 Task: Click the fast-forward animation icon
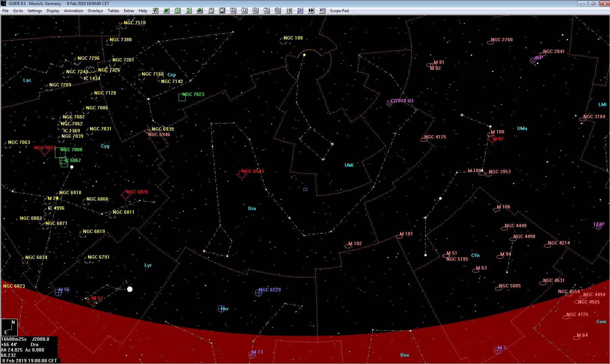[x=311, y=10]
